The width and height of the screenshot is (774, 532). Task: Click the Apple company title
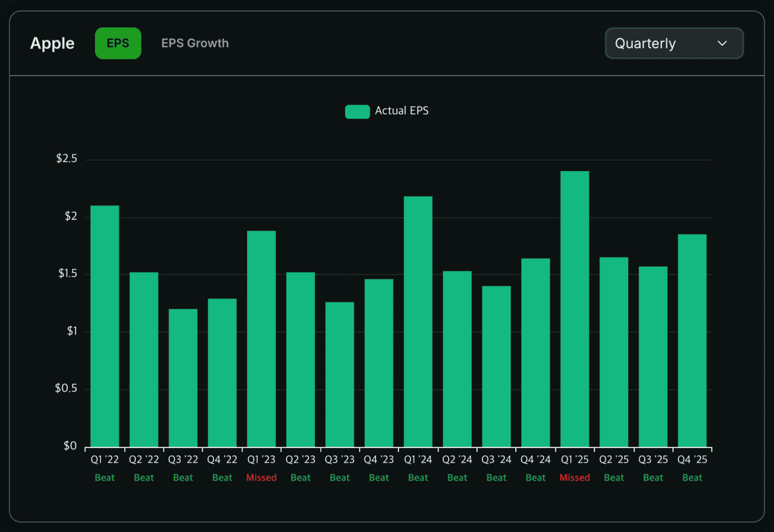click(x=52, y=43)
